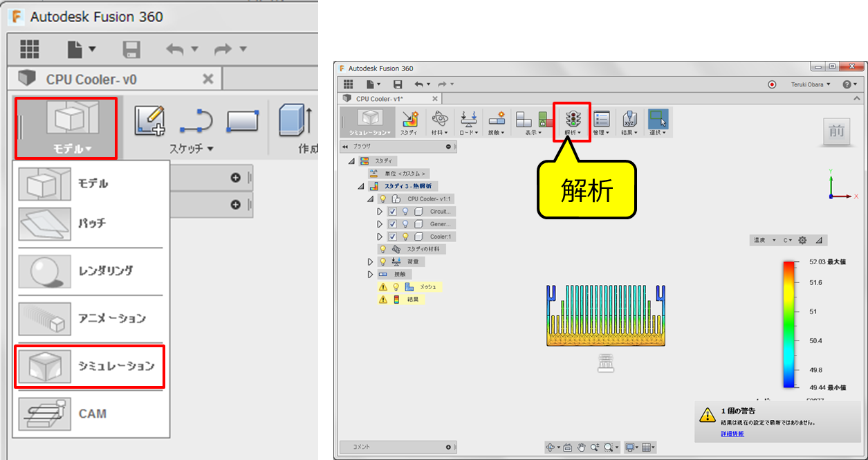Open the 詳細情報 warning details link
Screen dimensions: 868x460
tap(732, 434)
